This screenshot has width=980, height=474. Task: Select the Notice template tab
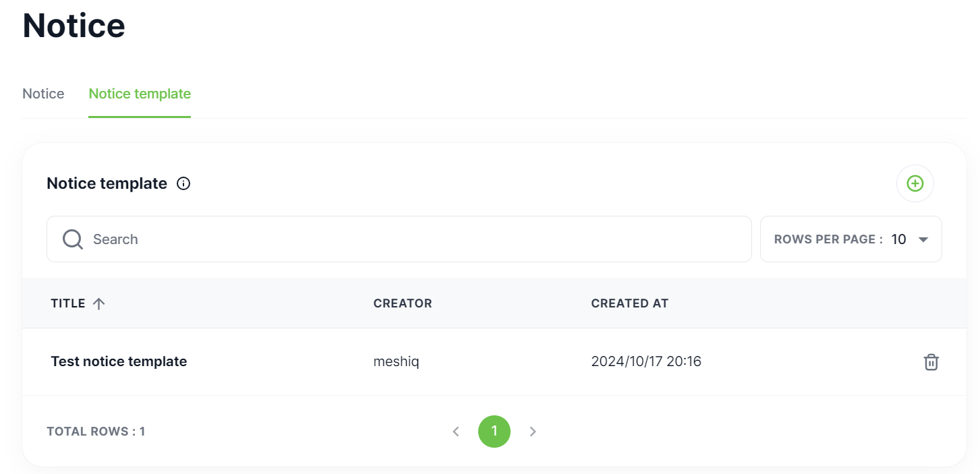pos(140,94)
